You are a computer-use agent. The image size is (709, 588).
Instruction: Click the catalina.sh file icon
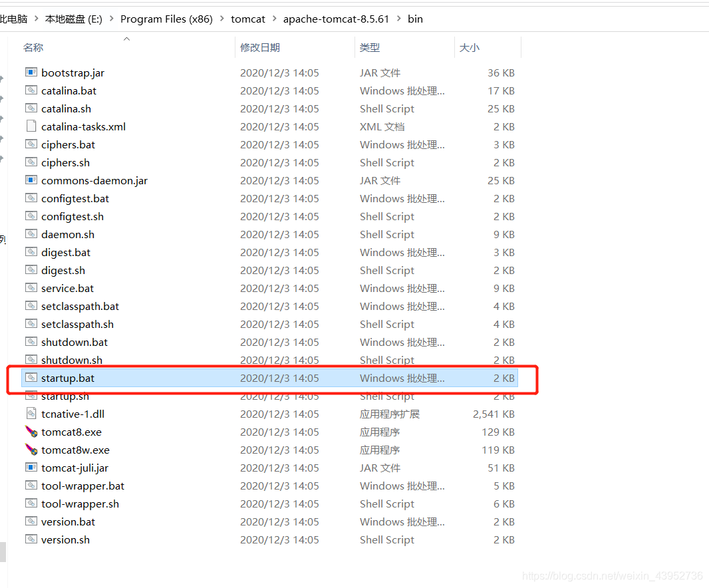coord(31,108)
